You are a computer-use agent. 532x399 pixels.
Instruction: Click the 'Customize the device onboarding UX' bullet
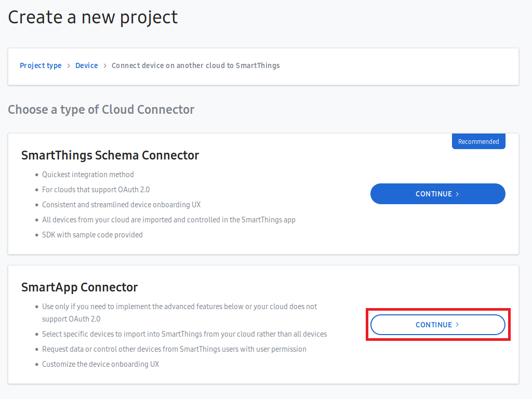(x=100, y=364)
